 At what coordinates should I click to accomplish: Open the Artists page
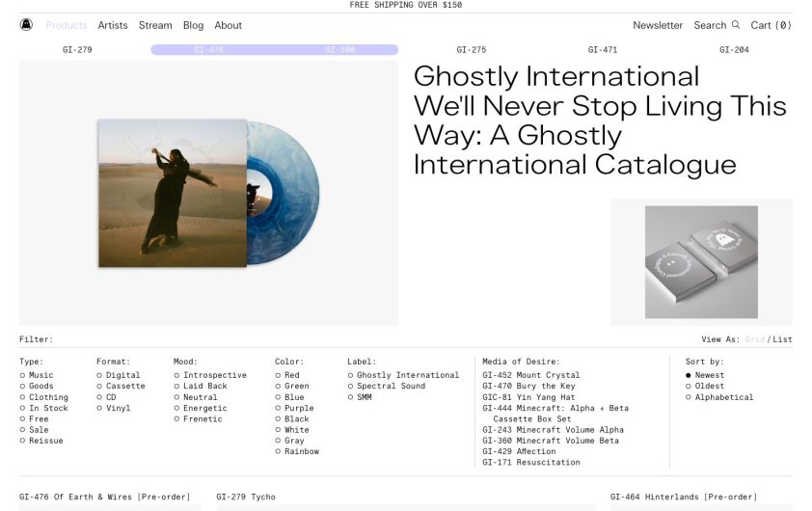[113, 25]
